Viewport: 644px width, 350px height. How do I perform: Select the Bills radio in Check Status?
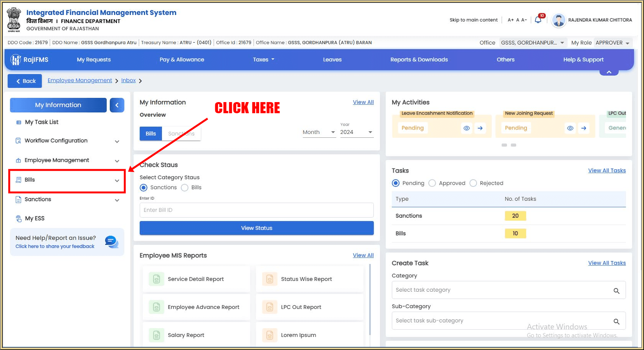pyautogui.click(x=185, y=188)
